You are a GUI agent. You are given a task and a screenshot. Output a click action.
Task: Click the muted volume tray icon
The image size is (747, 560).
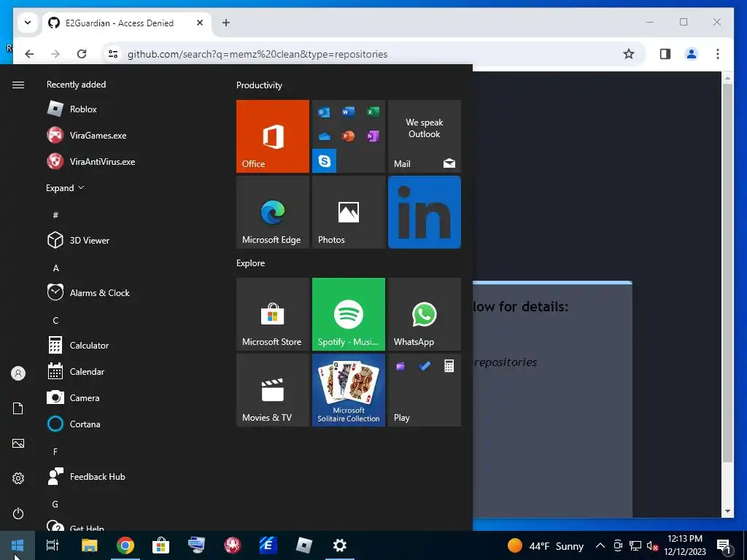(x=653, y=545)
